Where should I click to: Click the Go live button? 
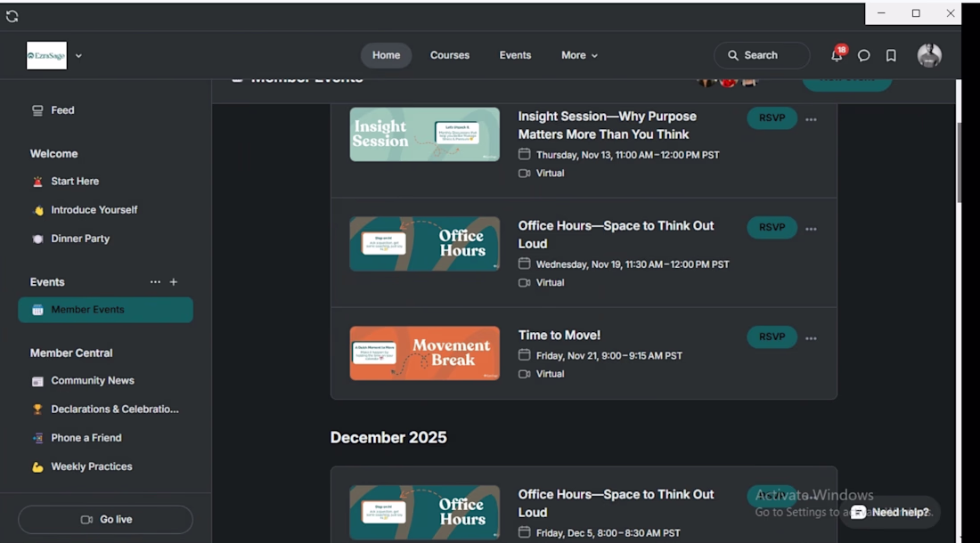pyautogui.click(x=105, y=519)
